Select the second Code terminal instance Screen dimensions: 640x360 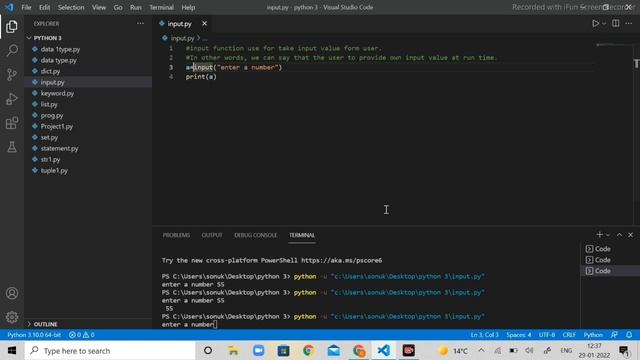click(610, 260)
